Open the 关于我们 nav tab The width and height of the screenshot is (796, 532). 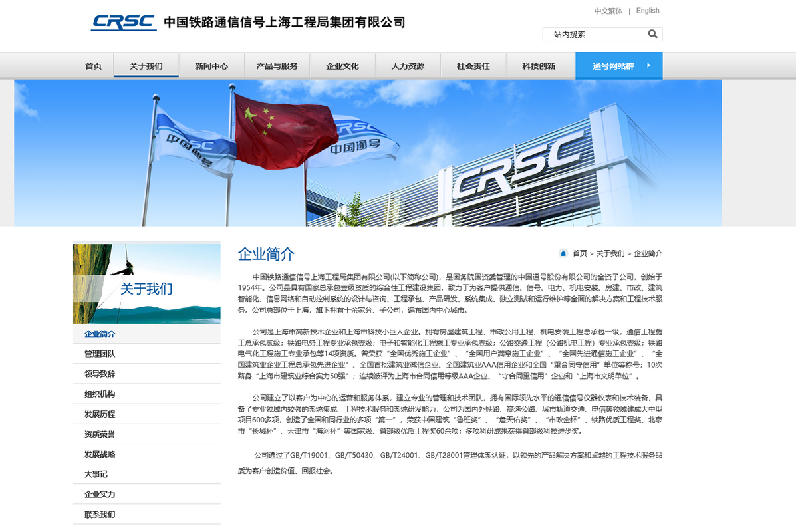(146, 66)
